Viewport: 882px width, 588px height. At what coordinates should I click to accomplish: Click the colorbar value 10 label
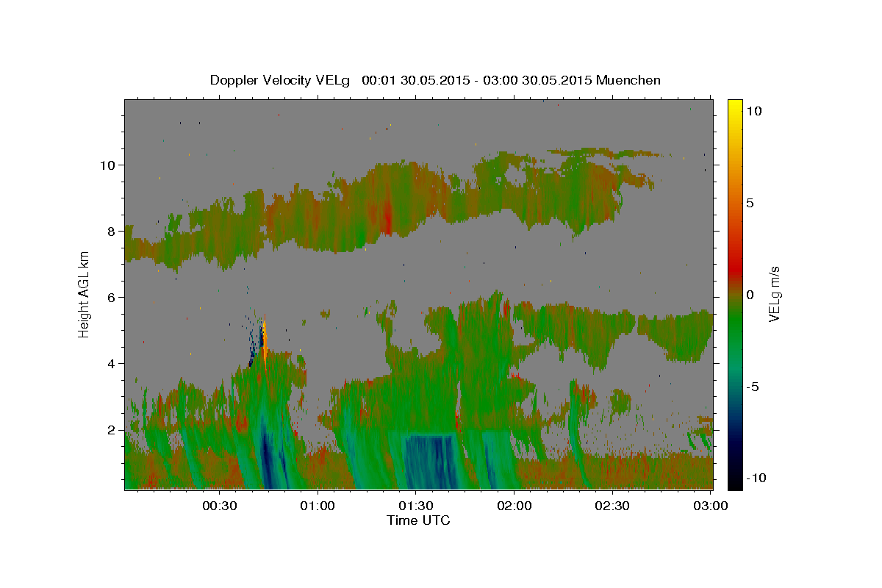click(753, 111)
